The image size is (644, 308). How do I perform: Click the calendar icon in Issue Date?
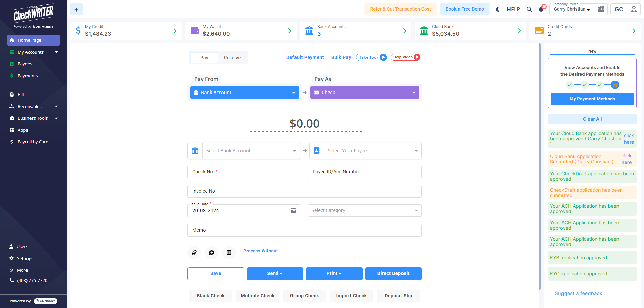[293, 211]
